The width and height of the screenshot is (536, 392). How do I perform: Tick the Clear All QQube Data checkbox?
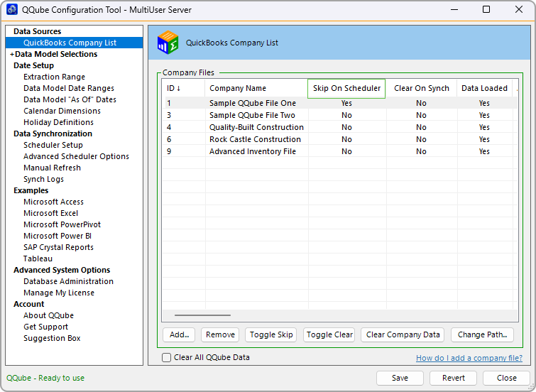click(166, 357)
